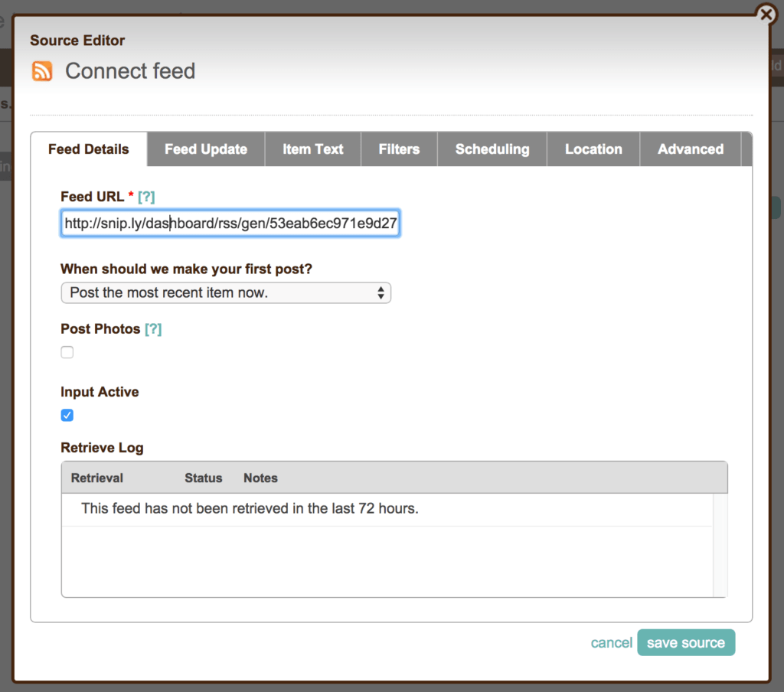
Task: Click the orange RSS feed icon
Action: click(42, 71)
